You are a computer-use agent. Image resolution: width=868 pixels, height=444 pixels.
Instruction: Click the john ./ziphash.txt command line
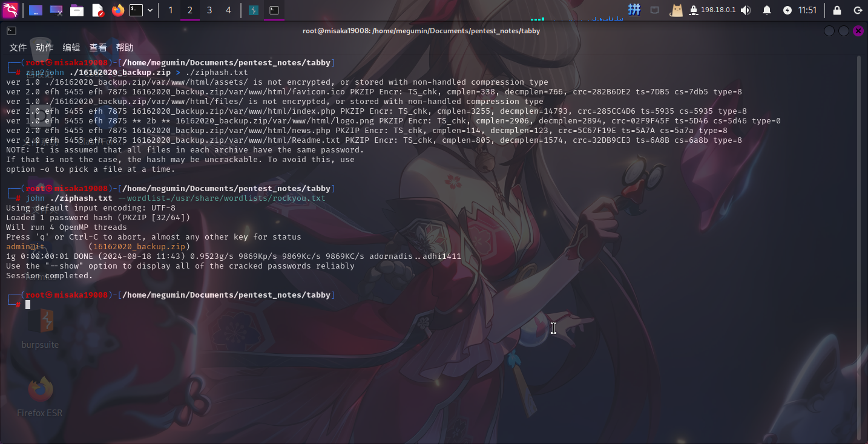click(x=176, y=198)
